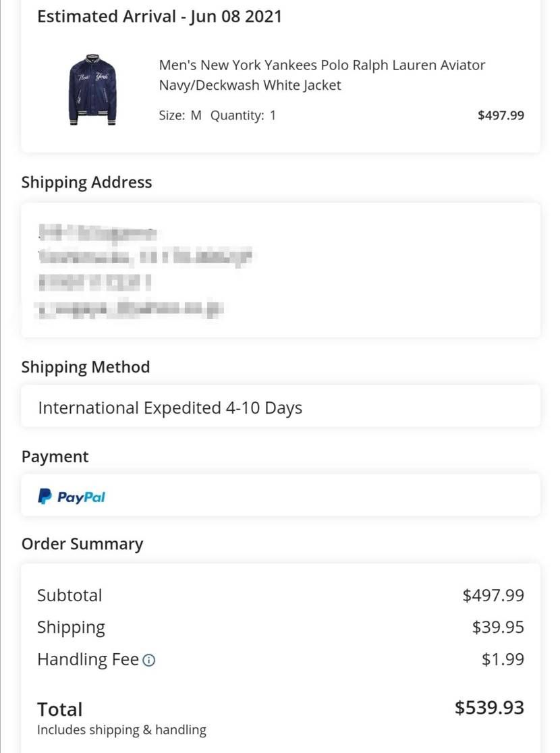Click the Size: M label
The width and height of the screenshot is (560, 753).
click(180, 115)
